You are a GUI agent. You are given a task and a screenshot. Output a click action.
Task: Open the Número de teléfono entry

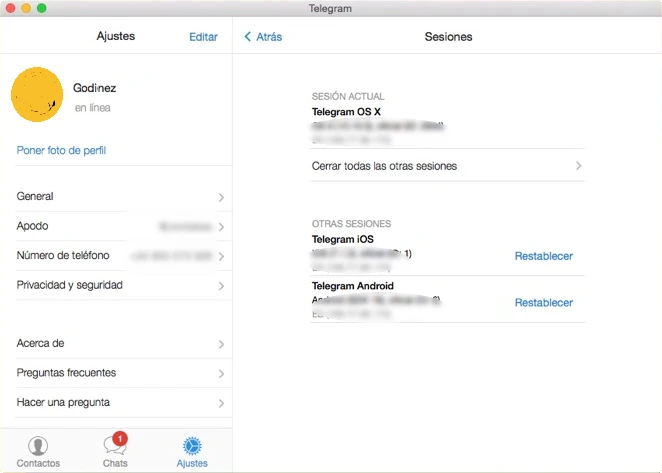(123, 256)
